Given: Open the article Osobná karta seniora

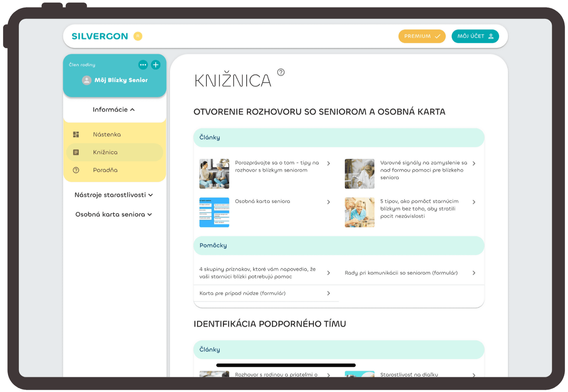Looking at the screenshot, I should [263, 201].
